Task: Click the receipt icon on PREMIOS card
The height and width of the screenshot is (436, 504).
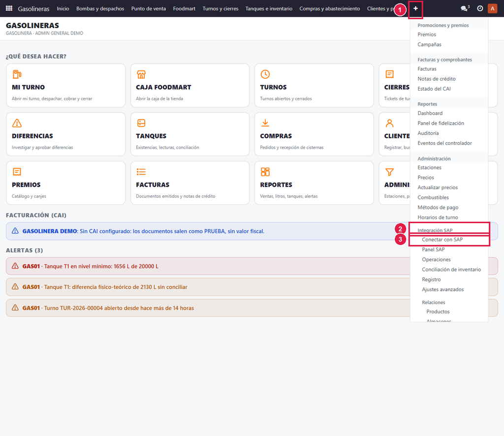Action: 17,172
